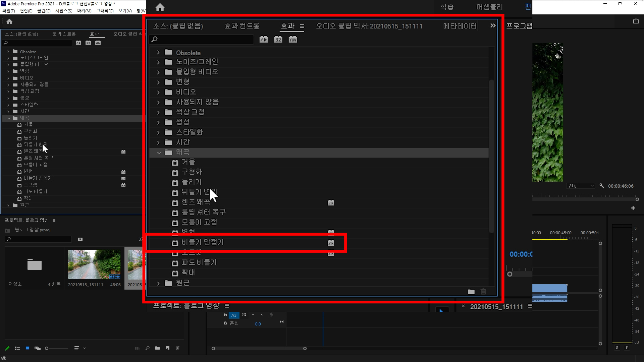Click the project panel thumbnail zoom slider

click(47, 348)
